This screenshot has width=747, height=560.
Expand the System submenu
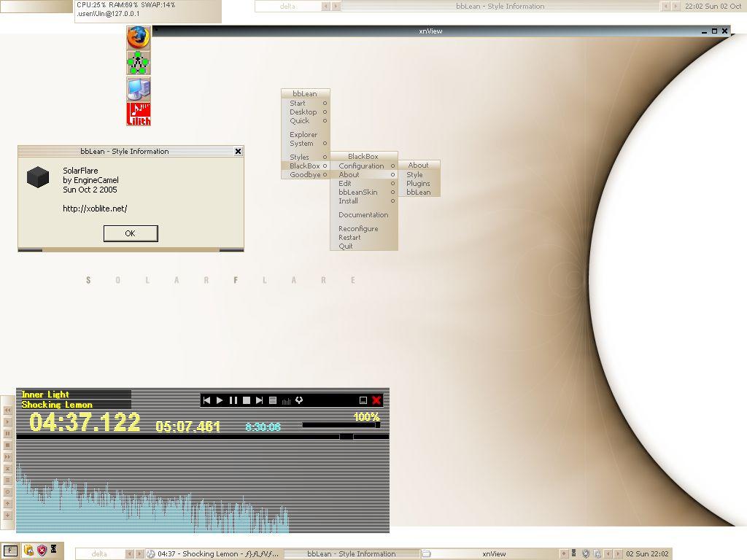pos(306,144)
